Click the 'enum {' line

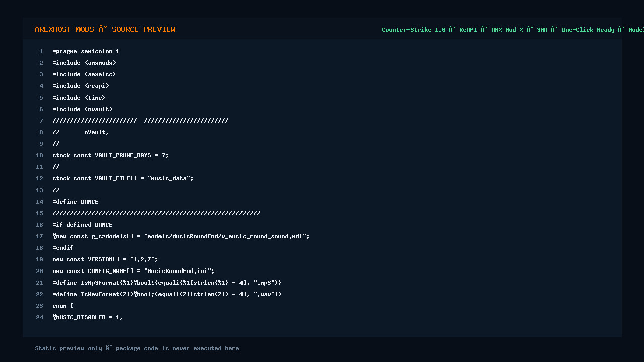click(x=63, y=306)
